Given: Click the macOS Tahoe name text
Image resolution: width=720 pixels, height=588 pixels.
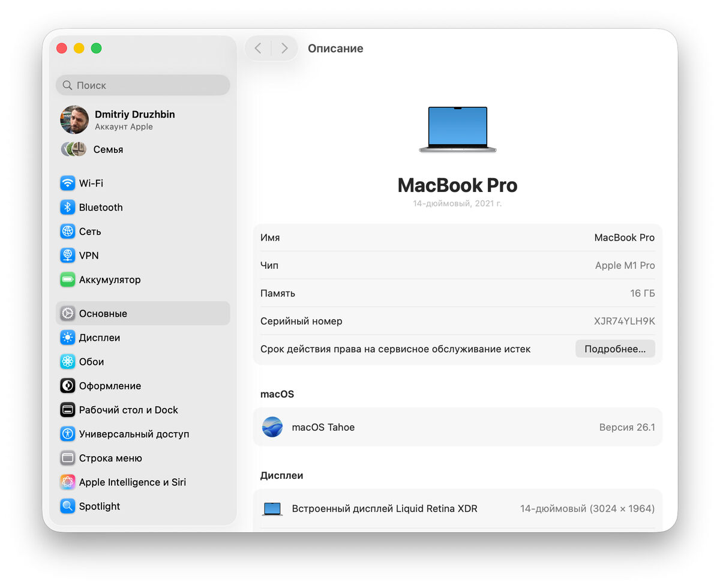Looking at the screenshot, I should pyautogui.click(x=323, y=427).
